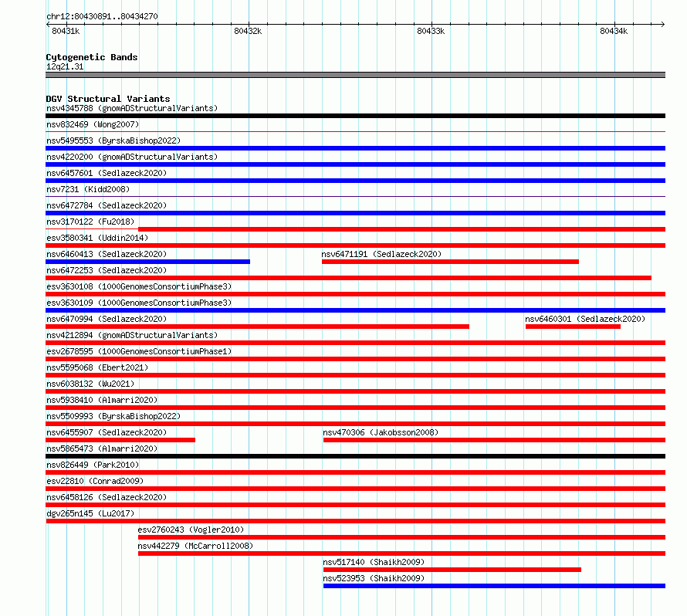Viewport: 687px width, 616px height.
Task: Click nsv517140 (Shaikh2009) label
Action: (x=374, y=562)
